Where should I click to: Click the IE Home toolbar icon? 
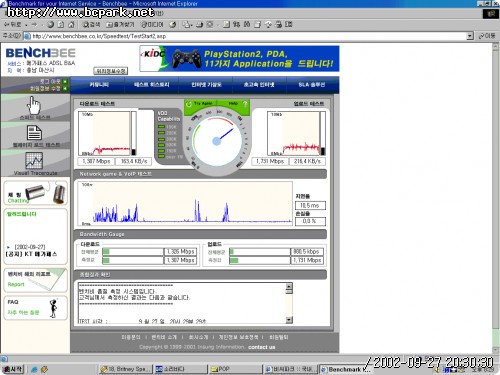click(71, 24)
